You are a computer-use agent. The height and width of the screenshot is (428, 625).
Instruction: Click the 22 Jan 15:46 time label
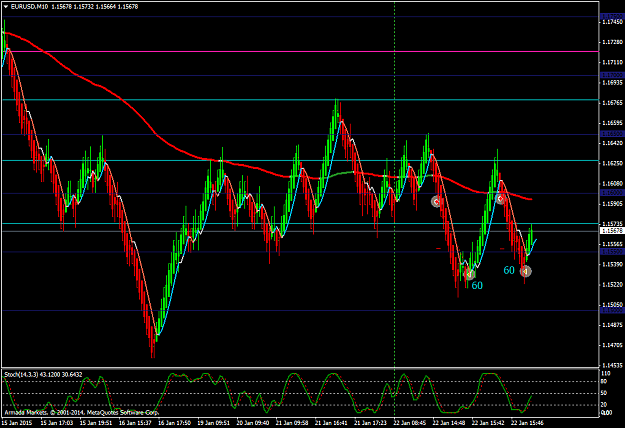pos(528,422)
